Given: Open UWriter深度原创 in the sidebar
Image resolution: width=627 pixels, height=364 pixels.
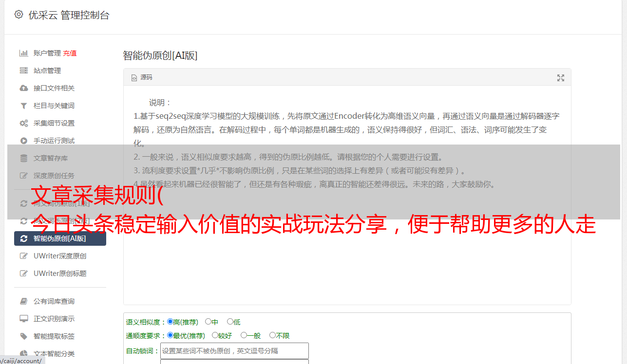Looking at the screenshot, I should click(60, 256).
